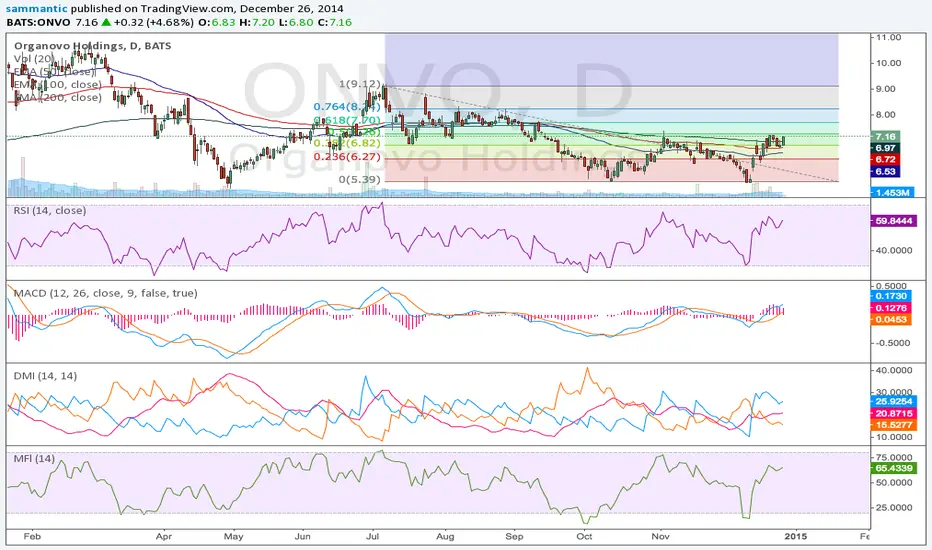This screenshot has height=550, width=932.
Task: Click the 0.236(6.27) Fibonacci level label
Action: (x=347, y=156)
